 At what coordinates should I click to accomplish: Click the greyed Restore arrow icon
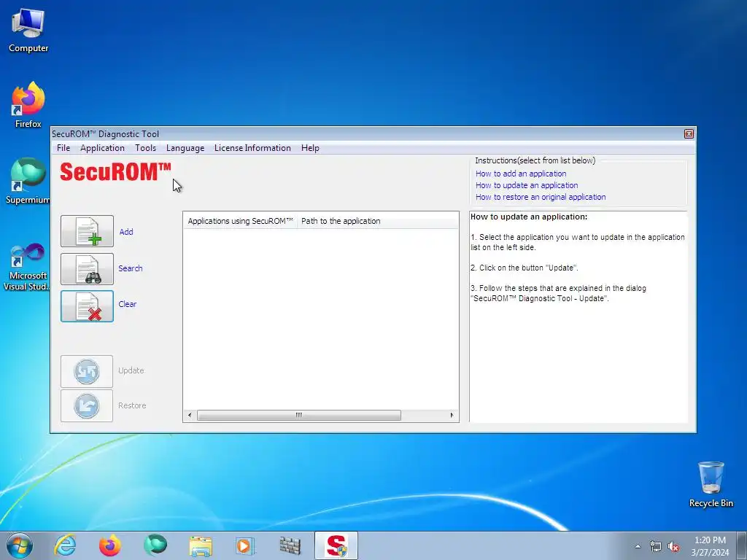tap(87, 405)
